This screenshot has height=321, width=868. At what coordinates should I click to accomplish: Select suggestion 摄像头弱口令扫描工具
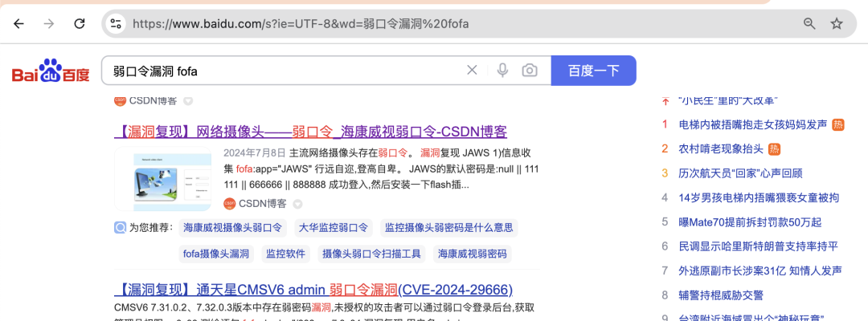(371, 254)
